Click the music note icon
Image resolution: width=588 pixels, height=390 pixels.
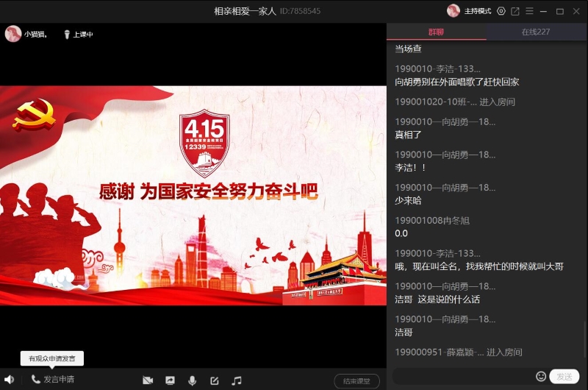coord(237,380)
